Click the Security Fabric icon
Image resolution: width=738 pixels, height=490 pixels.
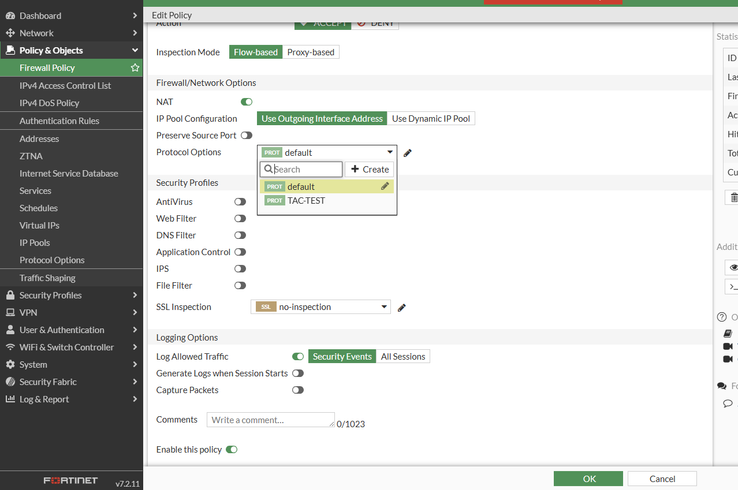point(10,382)
